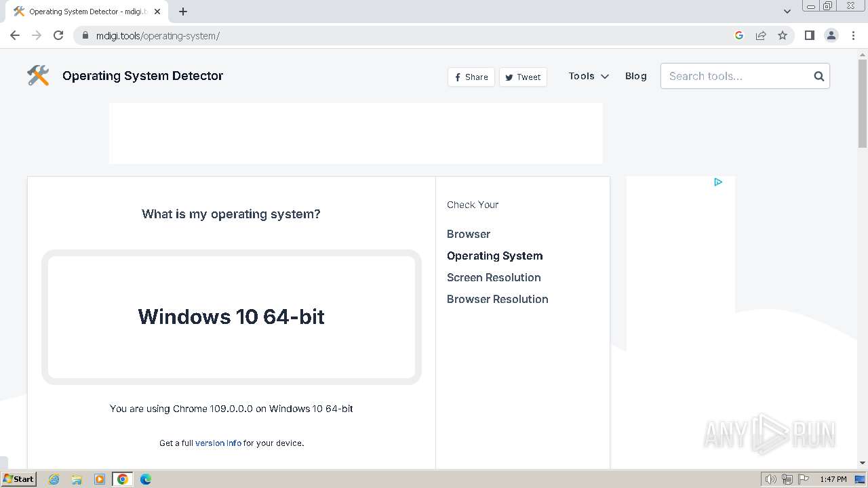Click the 'What is my operating system?' heading
The height and width of the screenshot is (488, 868).
tap(231, 214)
